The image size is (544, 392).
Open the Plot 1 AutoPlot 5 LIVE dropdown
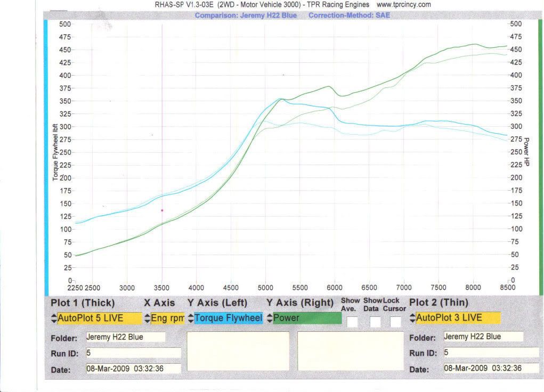tap(99, 318)
